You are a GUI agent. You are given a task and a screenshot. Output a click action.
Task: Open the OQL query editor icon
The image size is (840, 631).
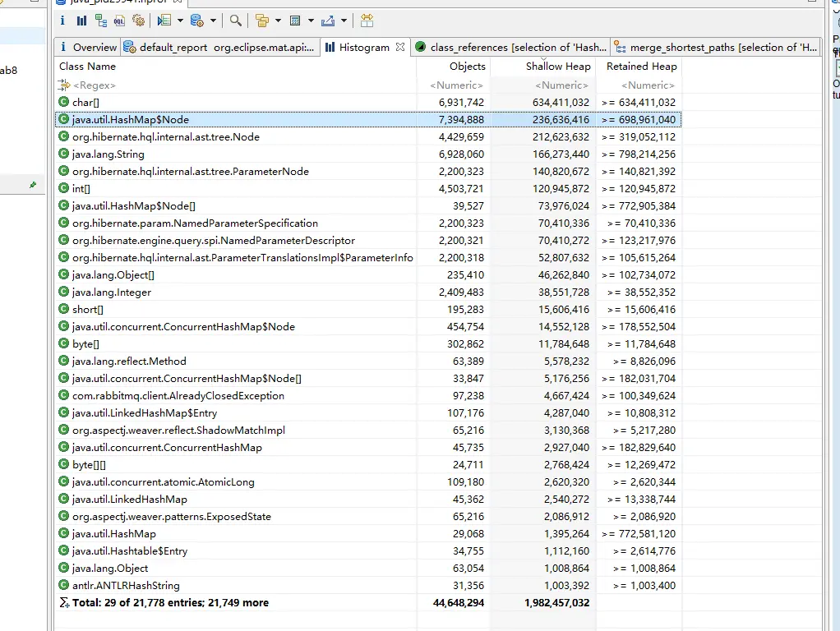119,21
